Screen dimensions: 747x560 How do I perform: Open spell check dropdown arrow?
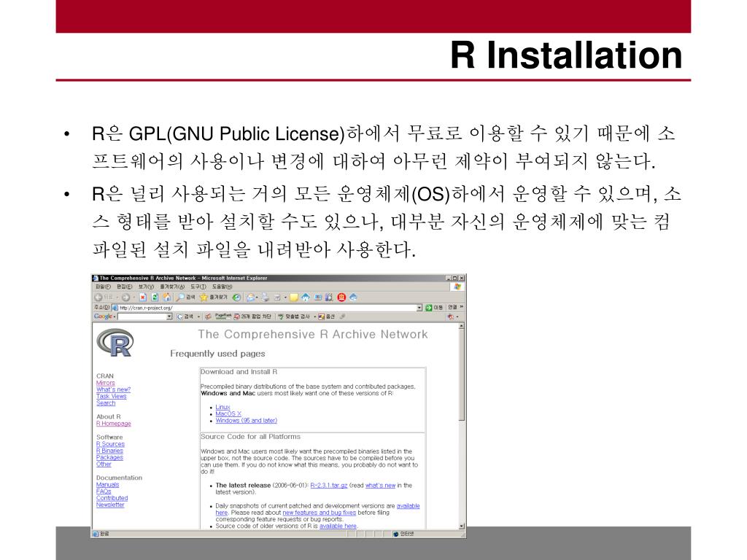(315, 316)
